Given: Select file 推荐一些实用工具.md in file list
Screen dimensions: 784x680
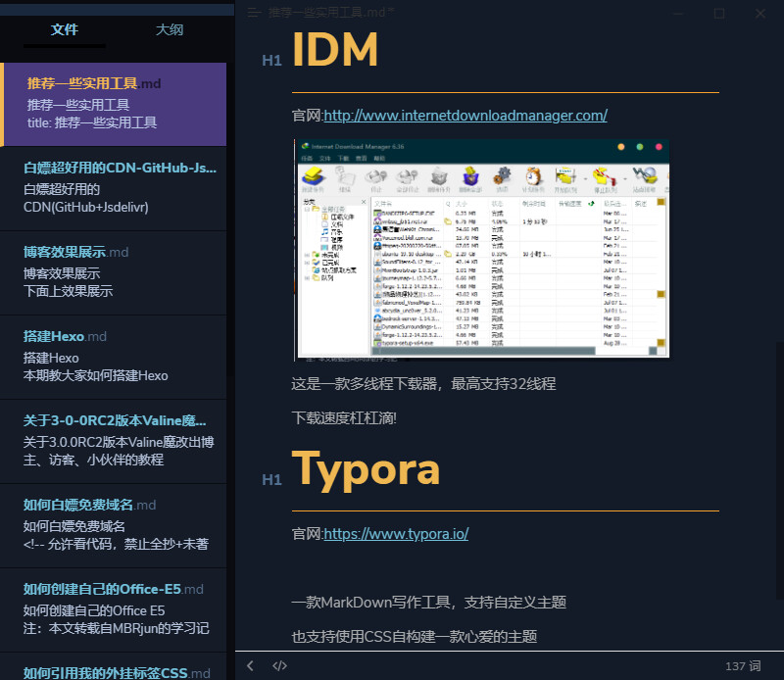Looking at the screenshot, I should 115,104.
